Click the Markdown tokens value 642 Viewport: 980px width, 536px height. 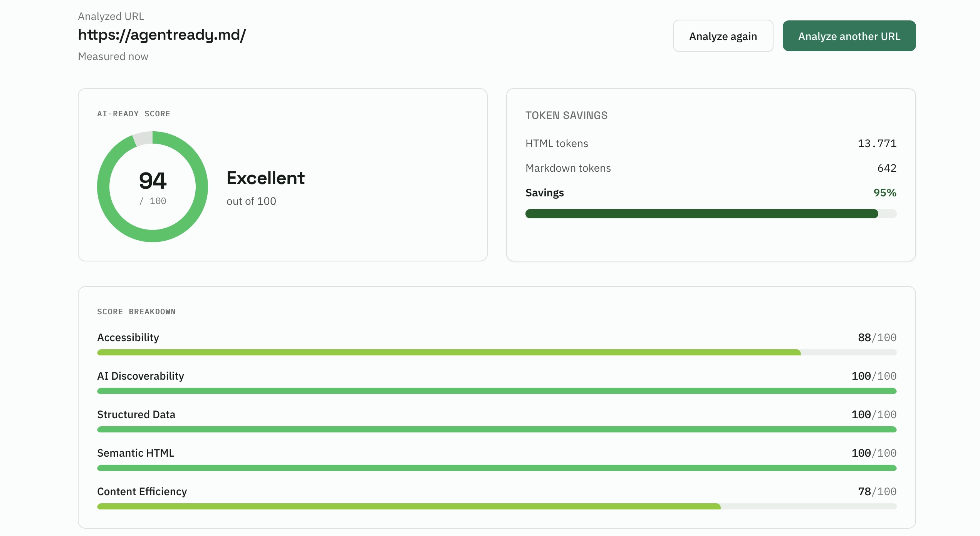pos(887,168)
